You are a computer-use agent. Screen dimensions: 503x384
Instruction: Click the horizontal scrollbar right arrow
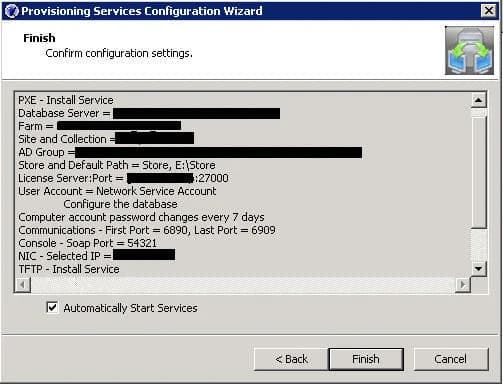[x=463, y=285]
